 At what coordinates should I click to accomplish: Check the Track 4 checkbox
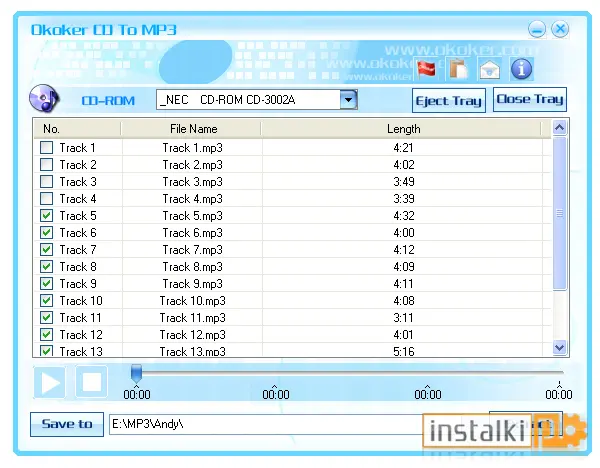tap(47, 199)
